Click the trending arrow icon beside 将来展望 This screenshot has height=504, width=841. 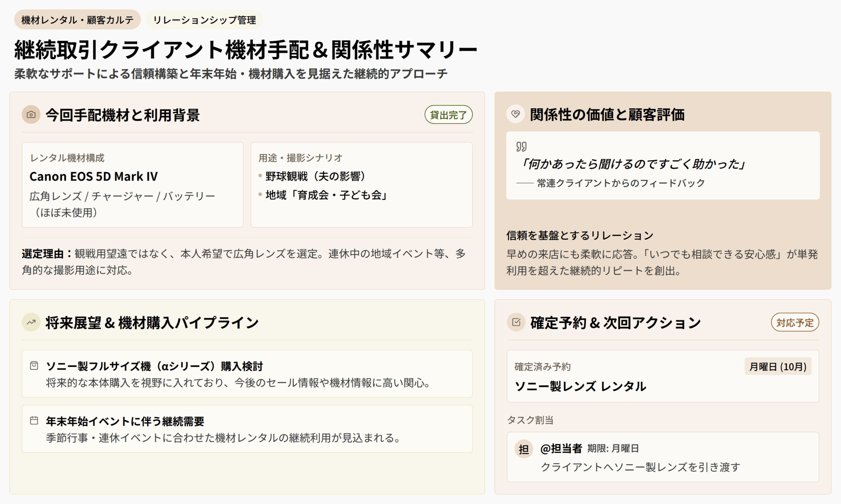(31, 322)
